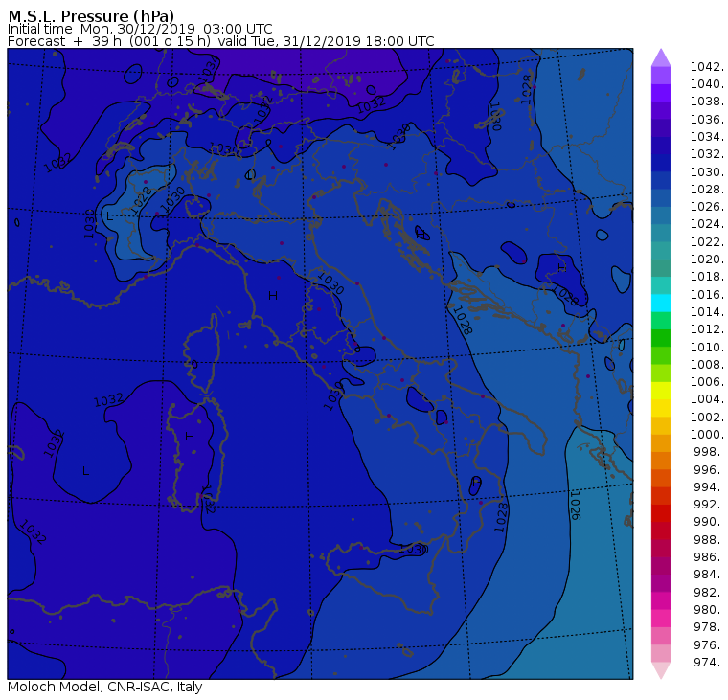Click the 1000 legend label

click(x=707, y=434)
